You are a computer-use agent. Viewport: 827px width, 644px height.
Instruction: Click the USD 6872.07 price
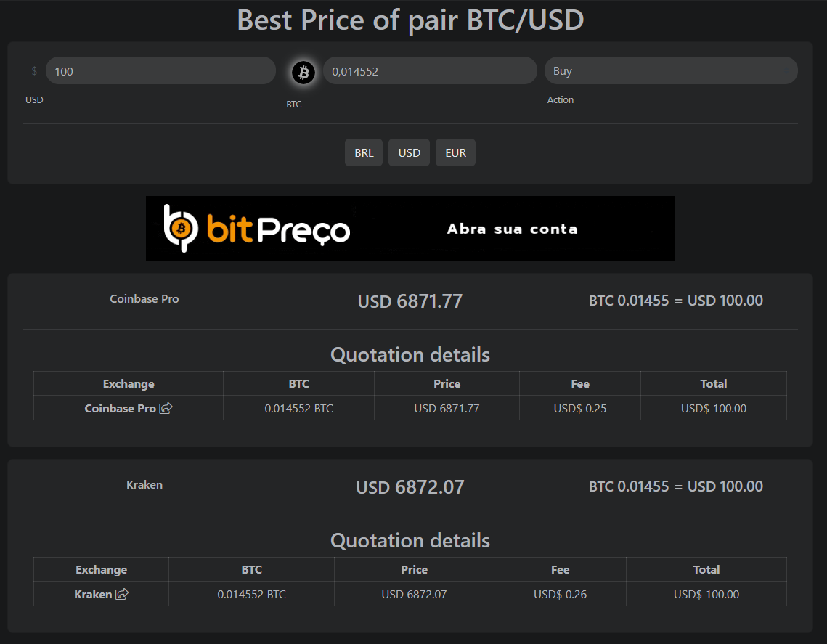tap(410, 487)
